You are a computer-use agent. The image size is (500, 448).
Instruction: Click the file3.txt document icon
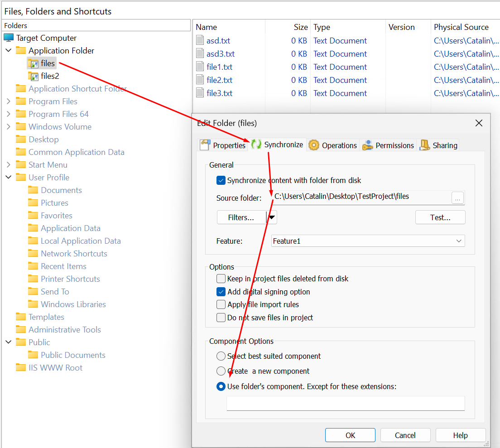tap(200, 93)
